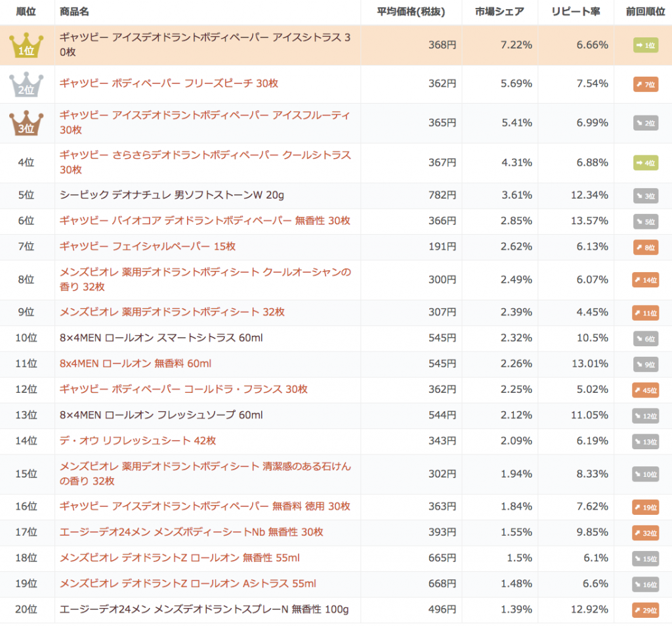Click the gold 1位 crown icon
672x627 pixels.
tap(26, 45)
